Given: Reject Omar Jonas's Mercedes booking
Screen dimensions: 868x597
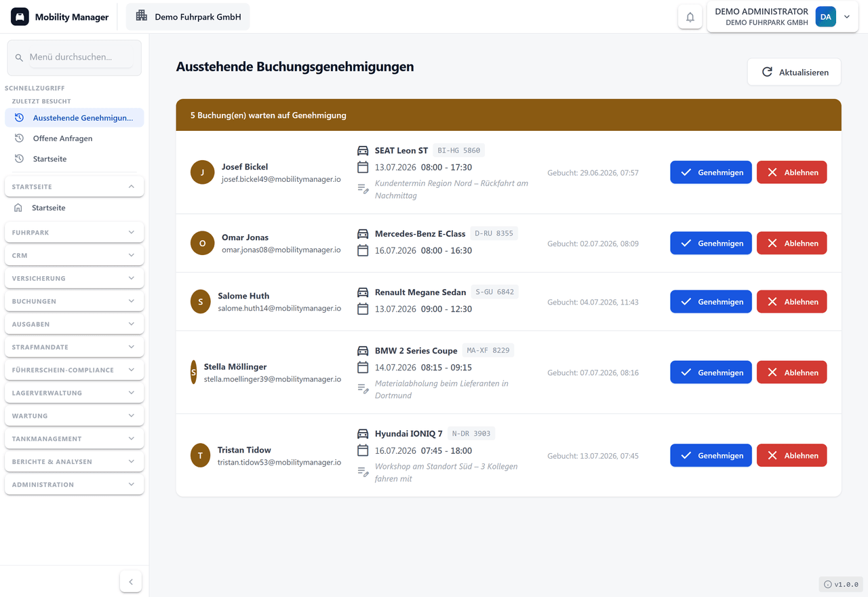Looking at the screenshot, I should pyautogui.click(x=791, y=243).
